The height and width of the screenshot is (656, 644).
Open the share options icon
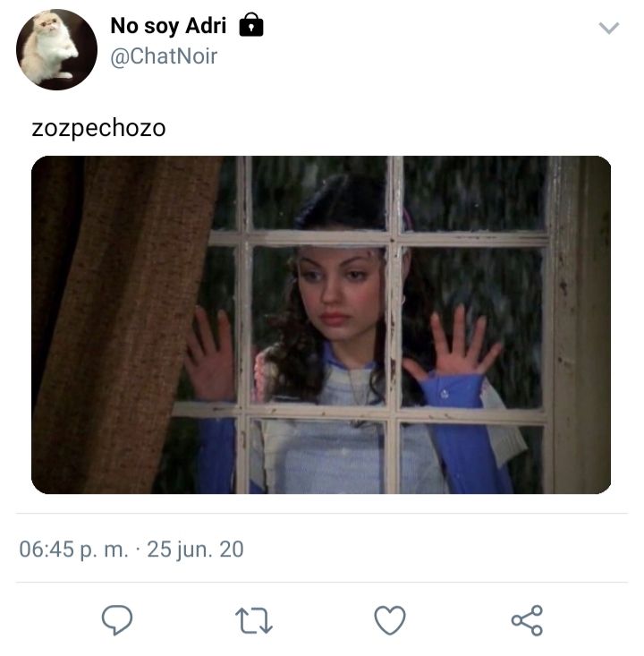point(527,620)
